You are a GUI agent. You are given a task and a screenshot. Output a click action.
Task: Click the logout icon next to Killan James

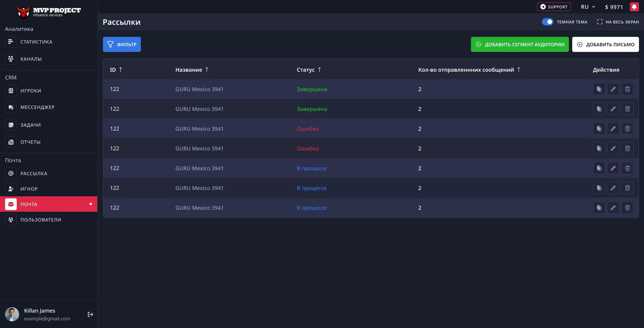pos(90,314)
